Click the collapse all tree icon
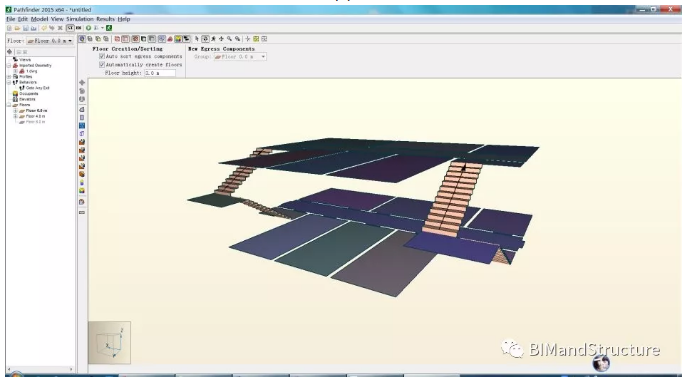685x380 pixels. pyautogui.click(x=25, y=52)
